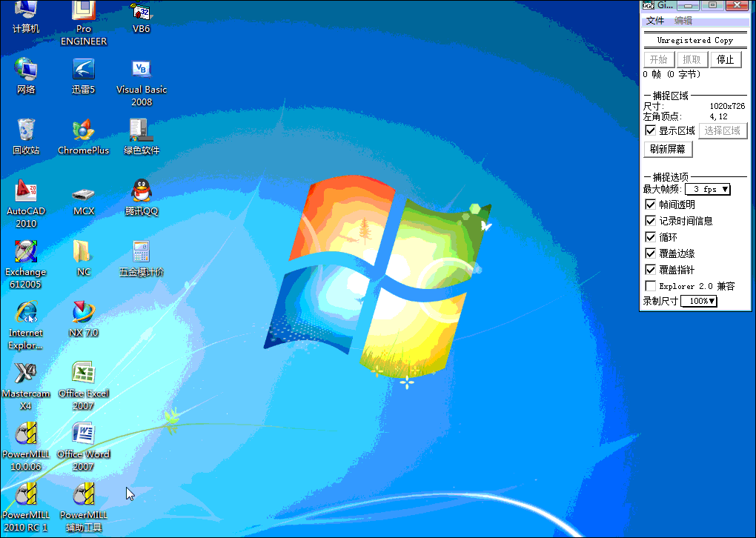Select the Internet Explorer icon
756x538 pixels.
point(25,325)
